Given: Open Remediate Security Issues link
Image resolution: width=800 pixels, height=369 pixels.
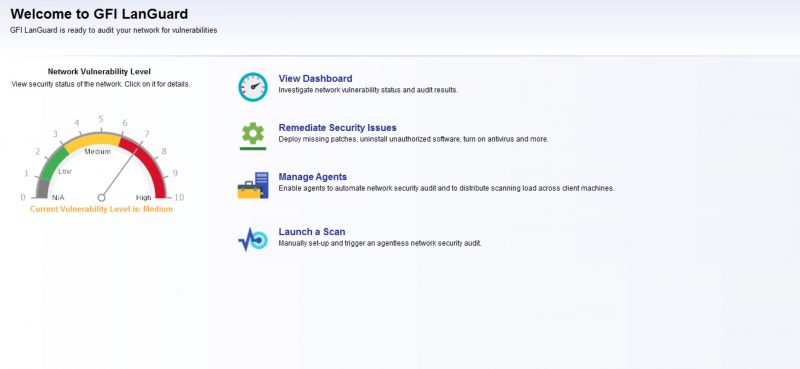Looking at the screenshot, I should 337,128.
